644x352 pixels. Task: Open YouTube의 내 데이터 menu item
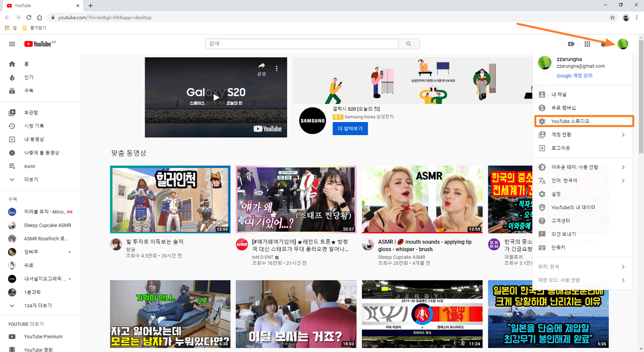[582, 208]
